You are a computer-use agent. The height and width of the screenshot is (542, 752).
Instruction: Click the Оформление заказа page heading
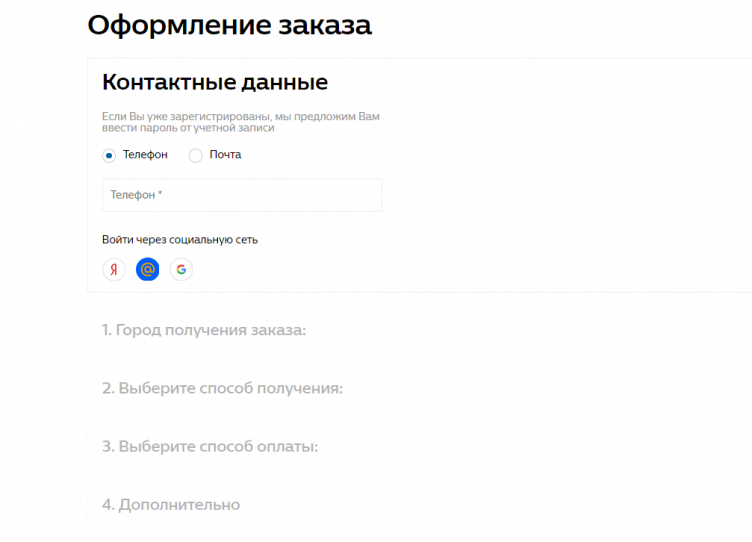[x=230, y=25]
